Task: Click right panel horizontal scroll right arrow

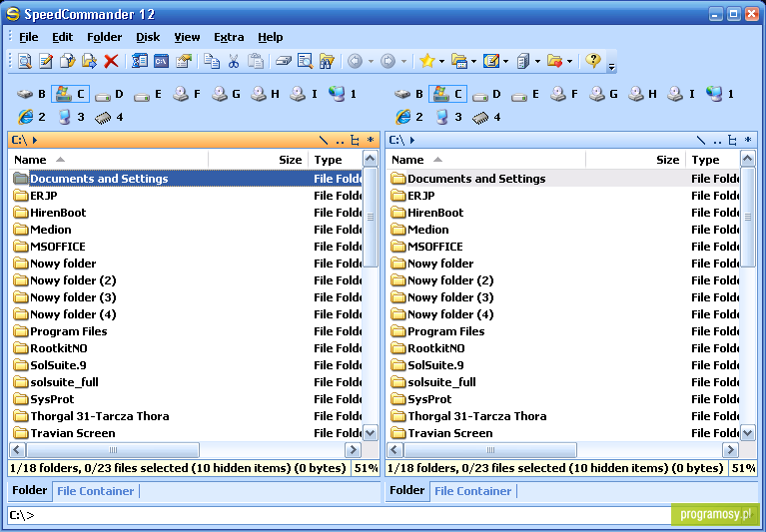Action: click(x=730, y=450)
